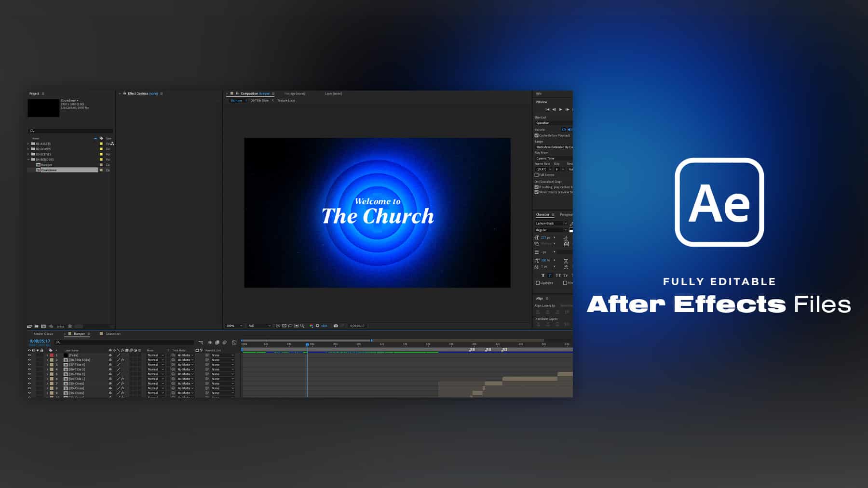The width and height of the screenshot is (868, 488).
Task: Open the graph editor icon
Action: [234, 343]
